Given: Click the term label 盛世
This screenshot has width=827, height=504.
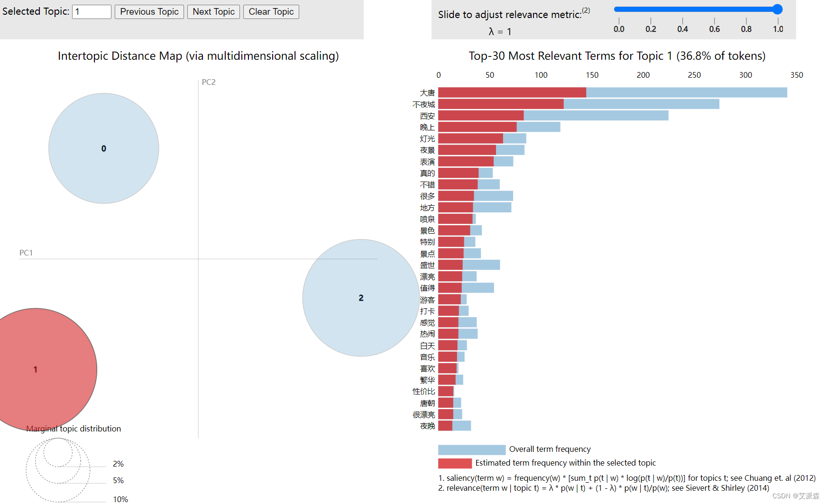Looking at the screenshot, I should pyautogui.click(x=427, y=265).
